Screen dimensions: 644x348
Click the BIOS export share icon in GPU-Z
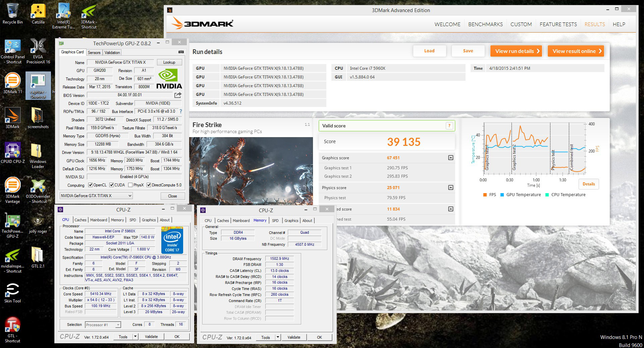click(x=178, y=95)
